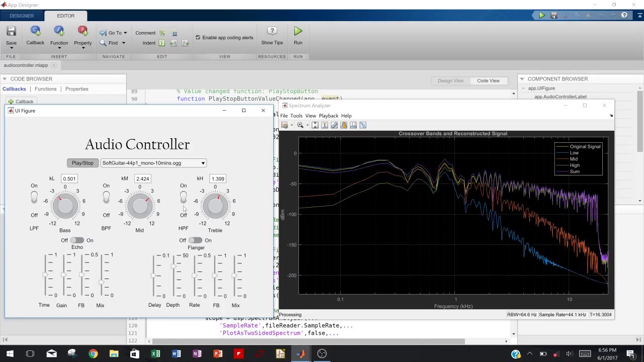The image size is (644, 362).
Task: Click the add Callback button in Code Browser
Action: coord(21,102)
